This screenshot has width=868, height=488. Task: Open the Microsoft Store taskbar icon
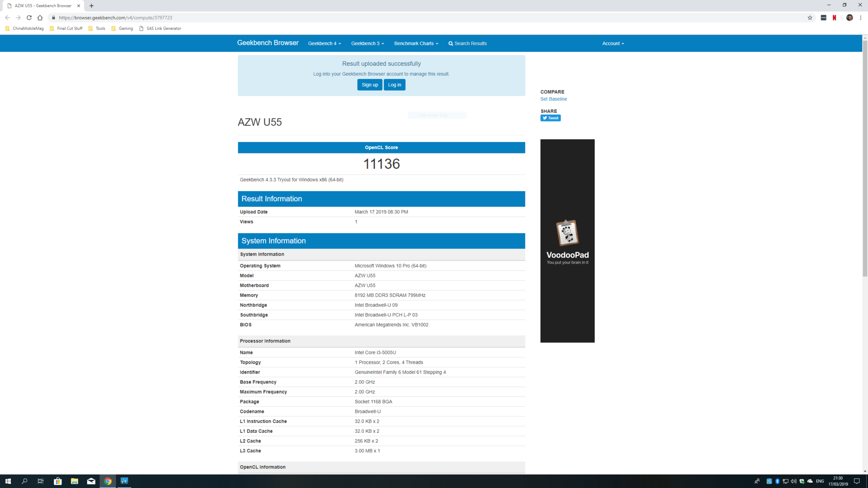[57, 481]
